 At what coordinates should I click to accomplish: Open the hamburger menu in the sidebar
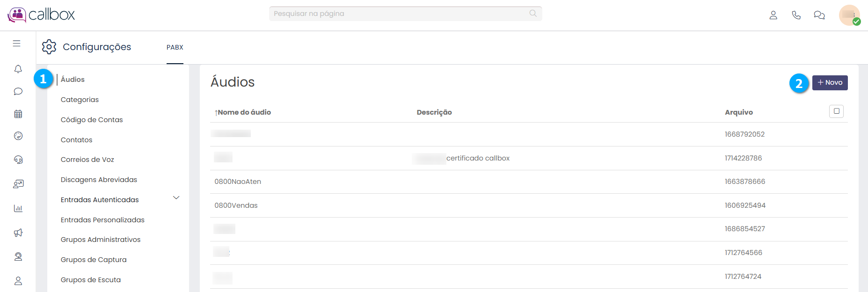pyautogui.click(x=17, y=44)
